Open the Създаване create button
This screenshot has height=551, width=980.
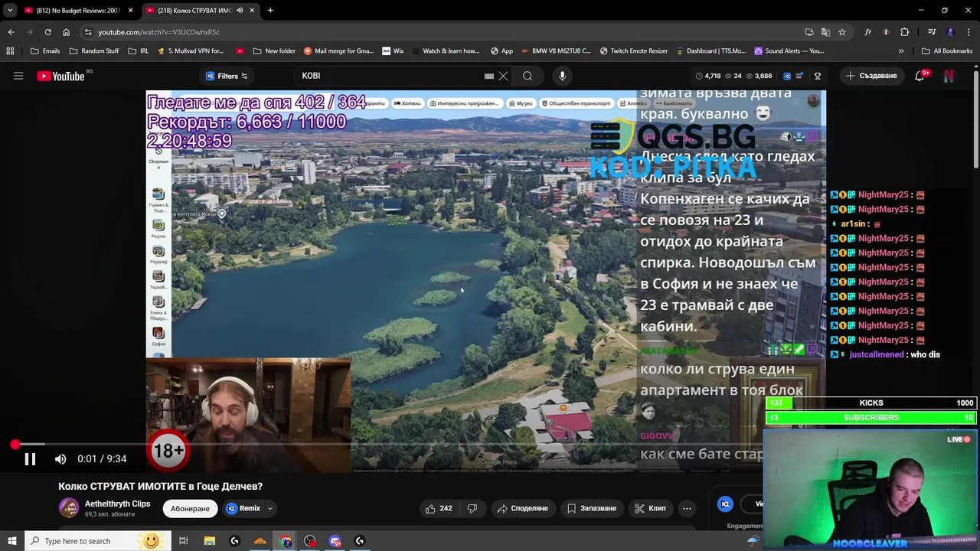point(871,76)
